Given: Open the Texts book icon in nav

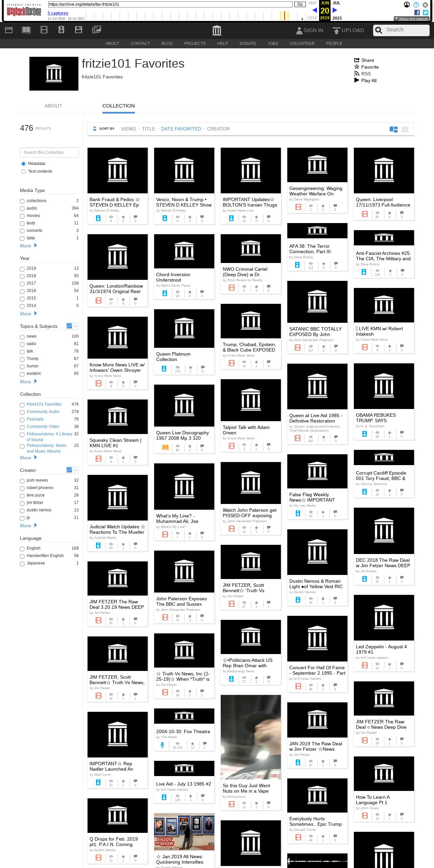Looking at the screenshot, I should pos(26,30).
